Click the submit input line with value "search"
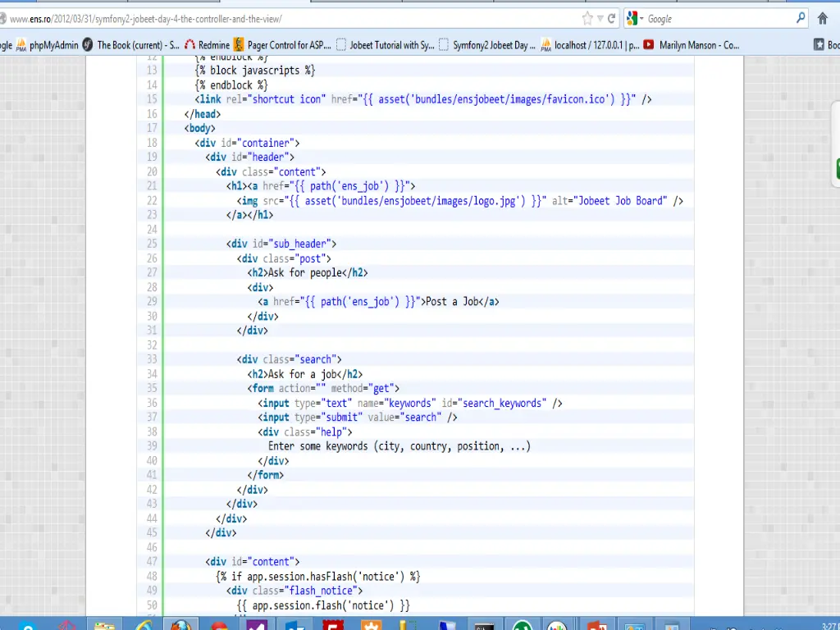 click(358, 418)
